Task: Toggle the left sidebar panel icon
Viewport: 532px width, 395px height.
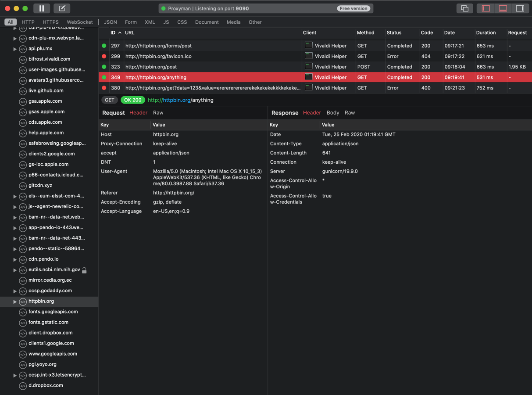Action: (486, 8)
